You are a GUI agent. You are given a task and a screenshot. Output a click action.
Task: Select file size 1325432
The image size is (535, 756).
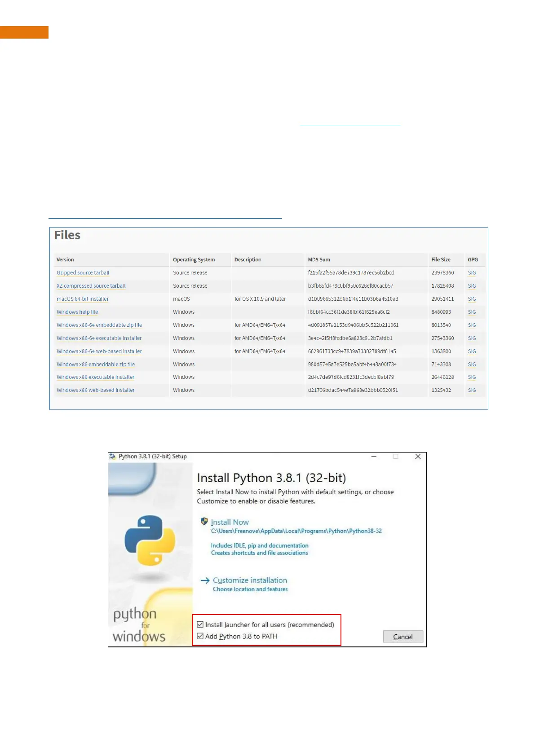(x=441, y=390)
